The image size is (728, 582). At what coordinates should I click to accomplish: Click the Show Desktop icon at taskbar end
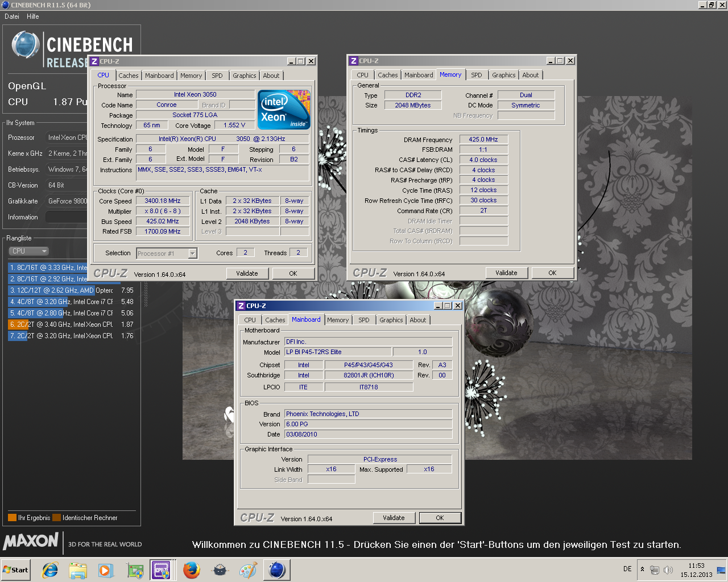(722, 569)
